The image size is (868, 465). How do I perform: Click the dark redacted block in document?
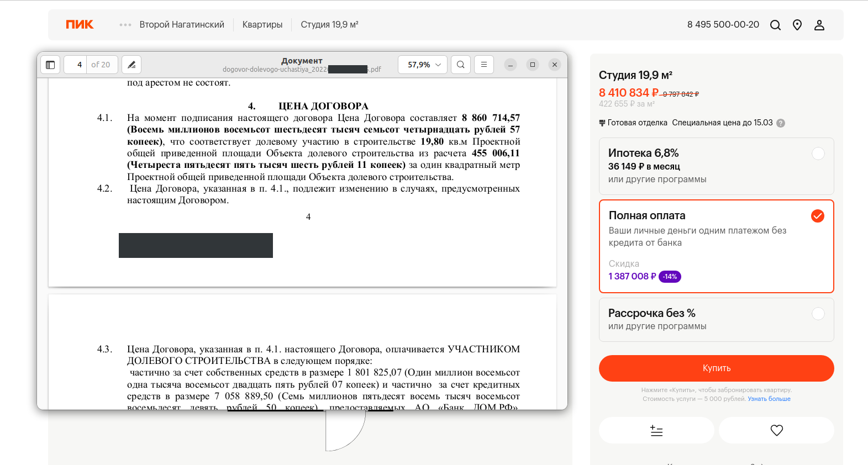click(x=196, y=245)
